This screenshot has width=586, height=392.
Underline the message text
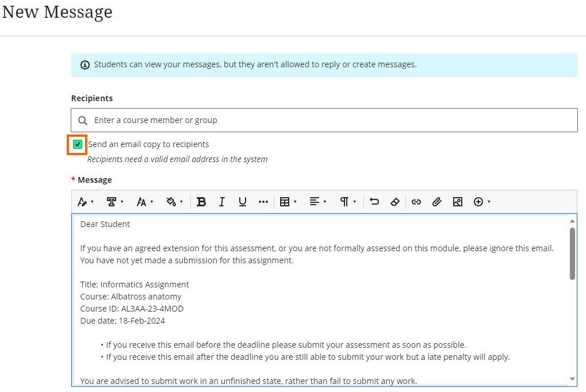click(x=242, y=201)
